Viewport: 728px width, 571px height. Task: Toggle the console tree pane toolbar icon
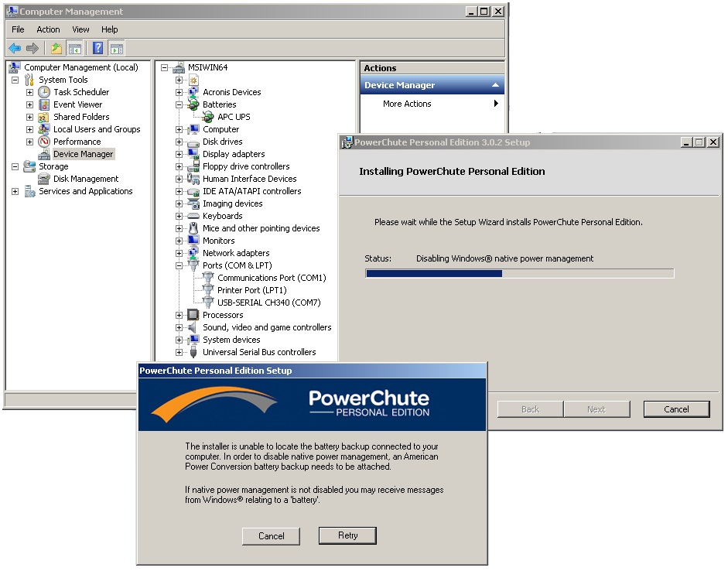click(74, 48)
